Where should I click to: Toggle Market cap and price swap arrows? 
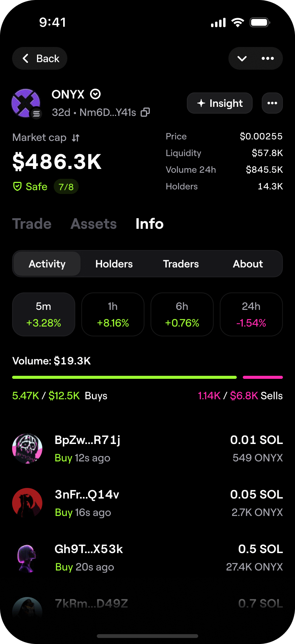(x=76, y=138)
